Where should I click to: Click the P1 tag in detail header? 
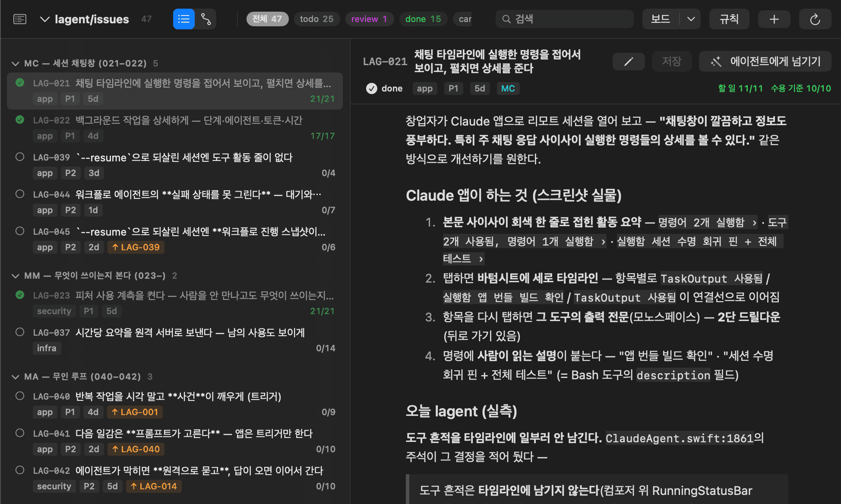click(x=453, y=88)
